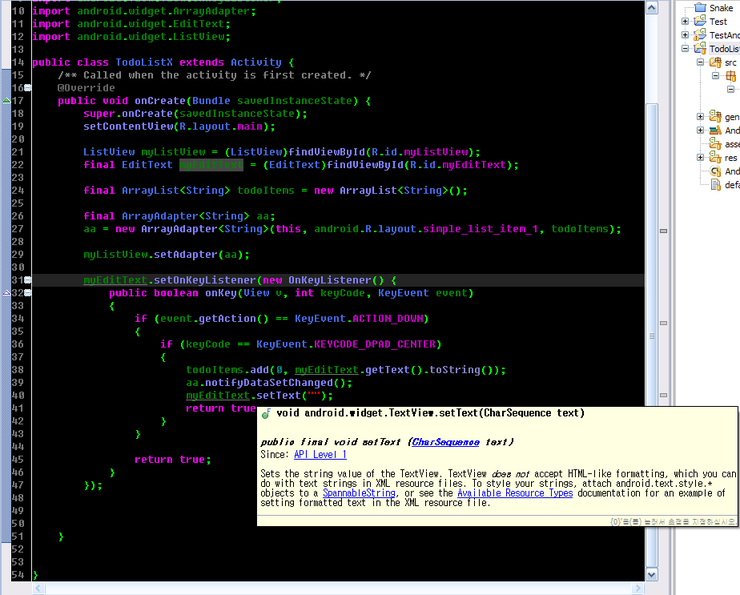Select the src folder in package explorer
The image size is (740, 595).
tap(730, 62)
